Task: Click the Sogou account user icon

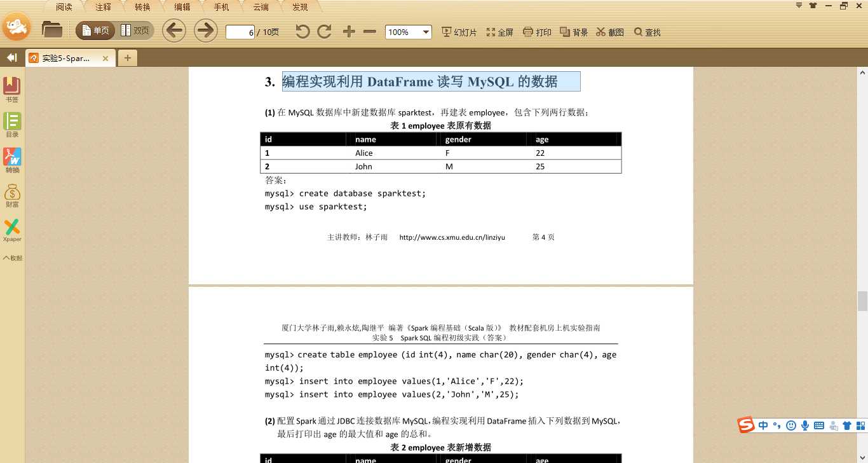Action: 833,425
